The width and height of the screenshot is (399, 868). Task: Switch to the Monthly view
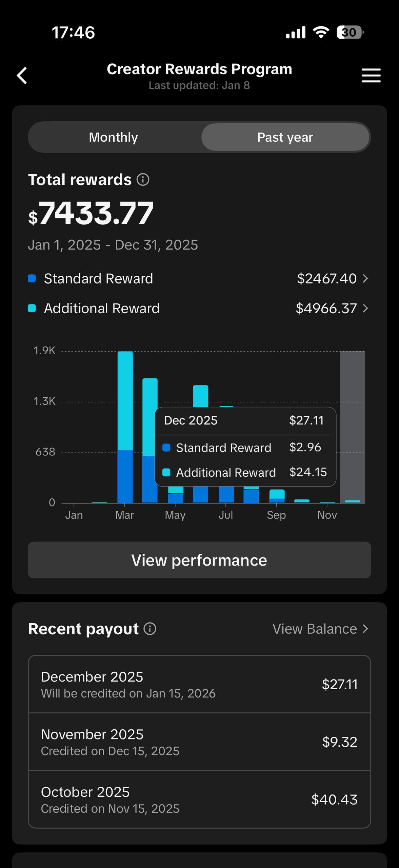coord(113,137)
